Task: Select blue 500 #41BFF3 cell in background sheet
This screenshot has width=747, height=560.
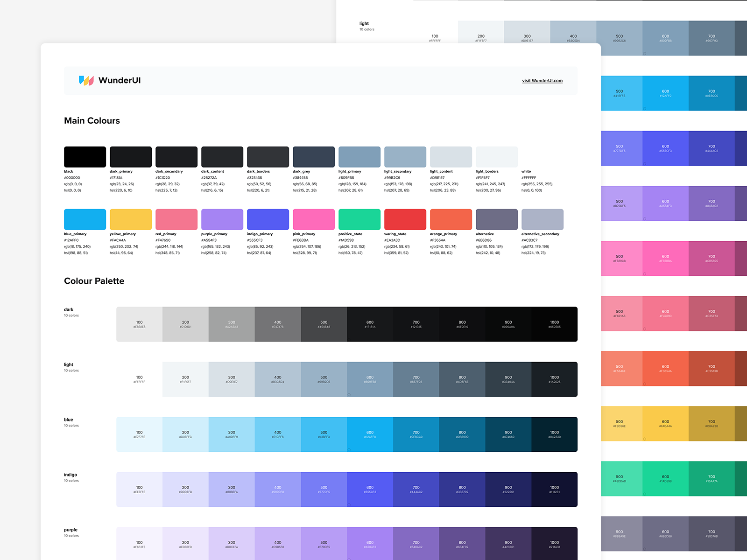Action: coord(621,93)
